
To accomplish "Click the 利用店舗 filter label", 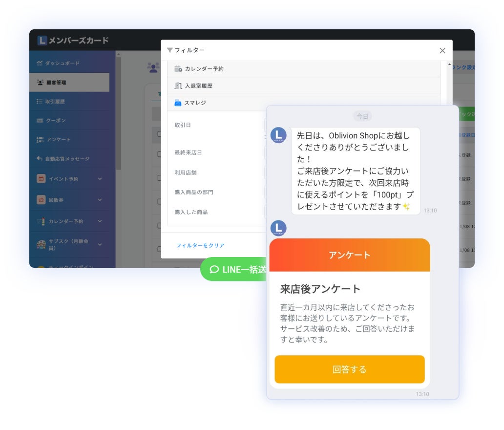I will 186,172.
